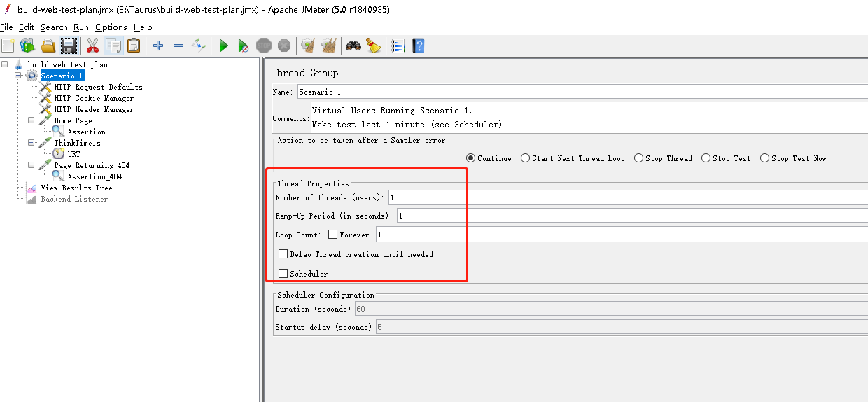868x402 pixels.
Task: Select Start Next Thread Loop radio button
Action: 525,158
